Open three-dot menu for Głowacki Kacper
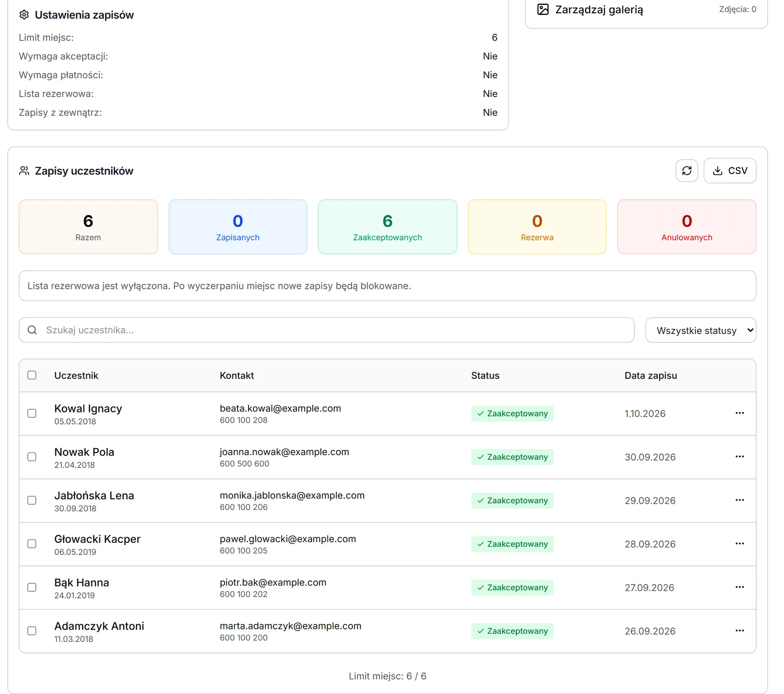784x694 pixels. click(x=739, y=544)
